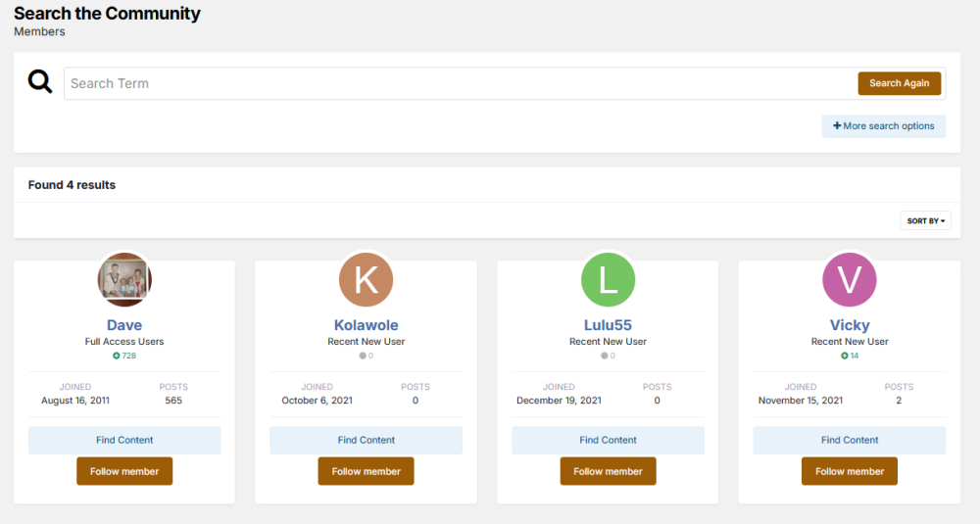The height and width of the screenshot is (524, 980).
Task: Expand More search options
Action: coord(883,126)
